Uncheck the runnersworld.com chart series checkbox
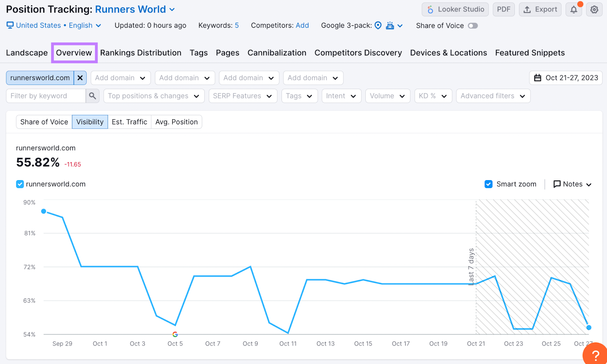607x364 pixels. tap(20, 184)
